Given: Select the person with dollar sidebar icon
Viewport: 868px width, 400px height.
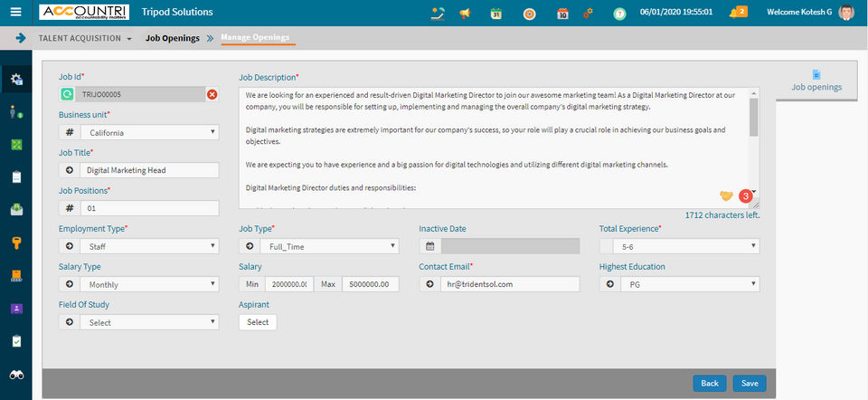Looking at the screenshot, I should coord(16,112).
